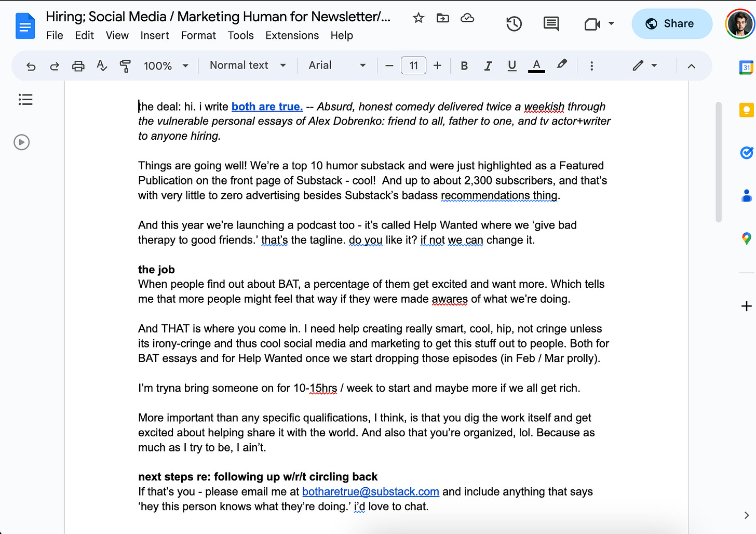Viewport: 756px width, 534px height.
Task: Click the vertical scrollbar thumb
Action: click(x=719, y=162)
